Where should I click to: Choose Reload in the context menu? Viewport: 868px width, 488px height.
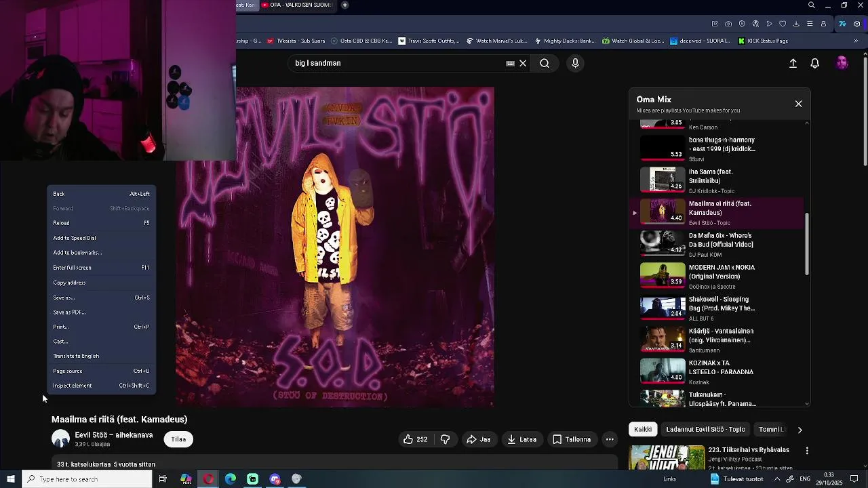[x=101, y=223]
